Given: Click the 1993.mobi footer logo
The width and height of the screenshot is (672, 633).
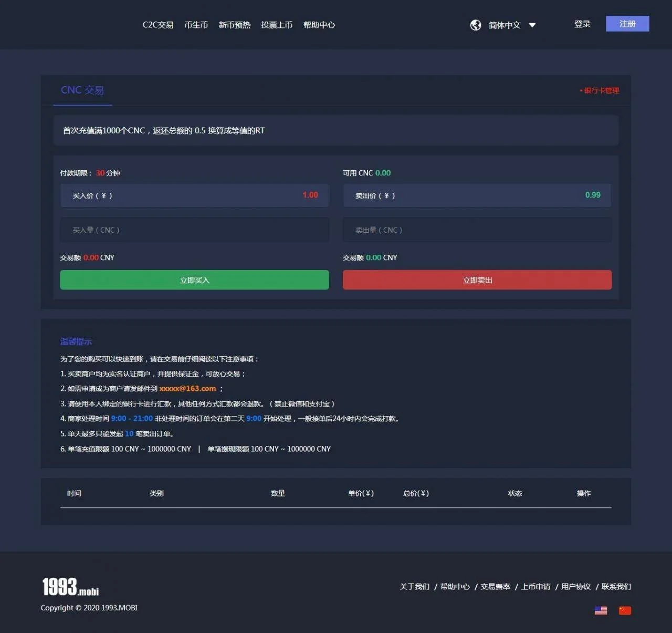Looking at the screenshot, I should [70, 587].
